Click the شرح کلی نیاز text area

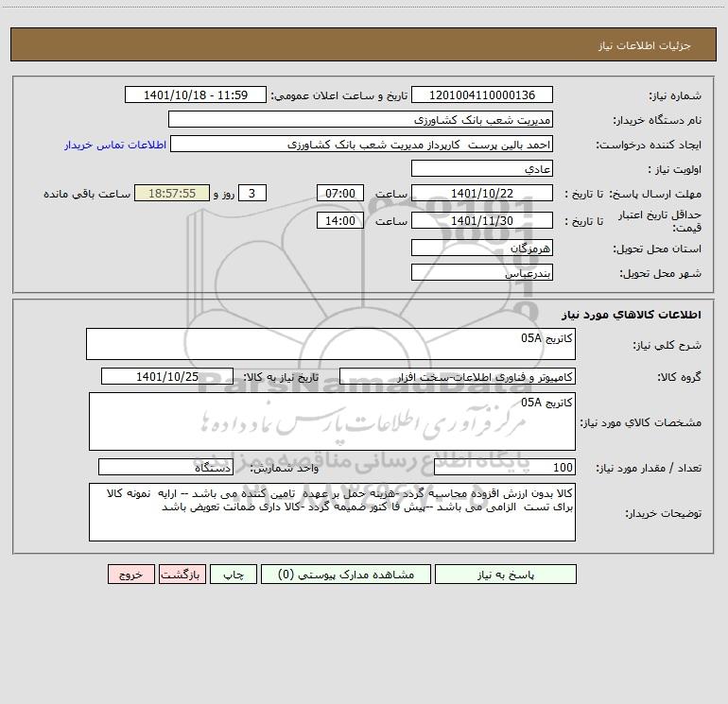tap(331, 344)
